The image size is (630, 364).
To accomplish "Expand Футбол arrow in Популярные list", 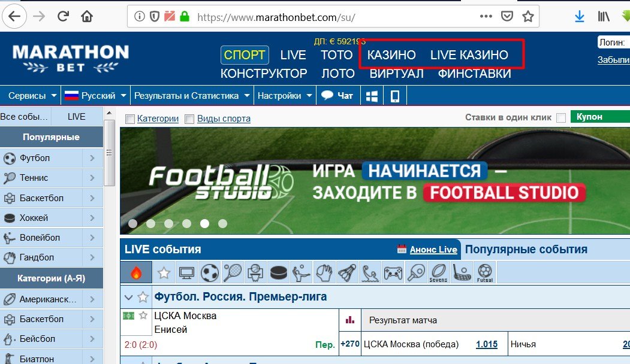I will (92, 158).
